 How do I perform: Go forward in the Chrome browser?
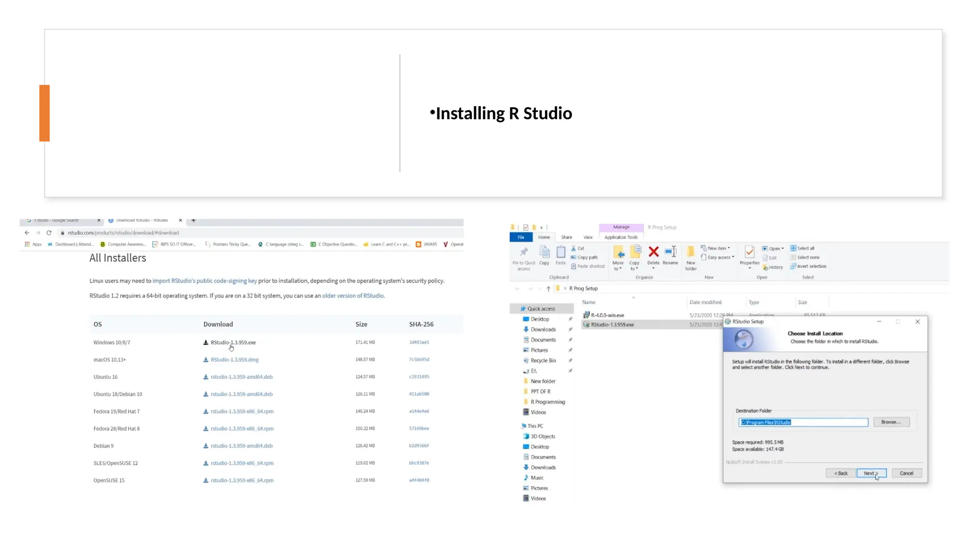(38, 233)
